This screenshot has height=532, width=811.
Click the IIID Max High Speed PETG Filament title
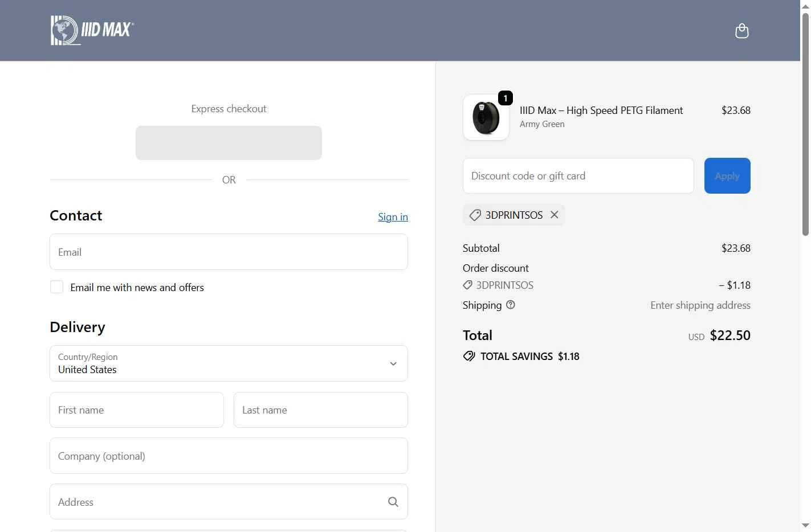click(x=601, y=111)
